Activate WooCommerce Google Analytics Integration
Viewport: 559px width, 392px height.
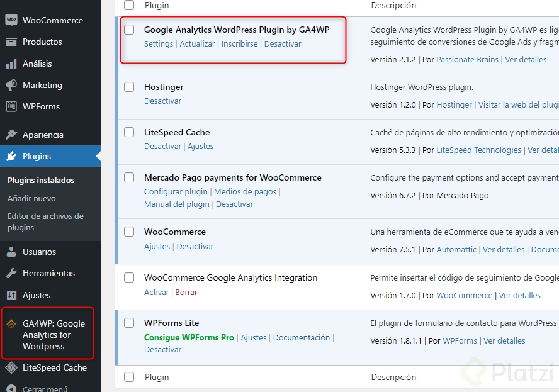tap(156, 292)
